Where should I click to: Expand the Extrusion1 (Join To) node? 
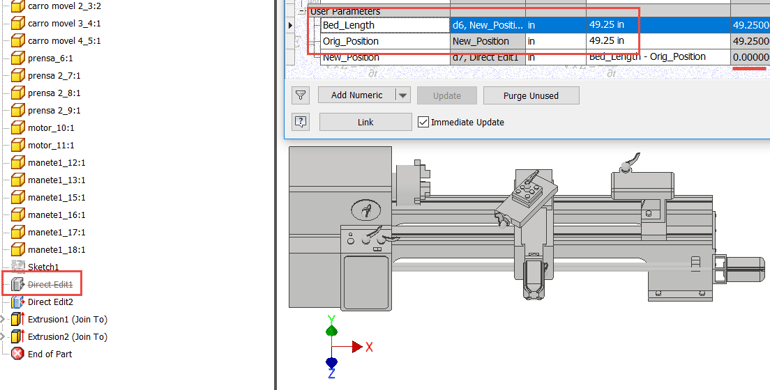(x=3, y=319)
